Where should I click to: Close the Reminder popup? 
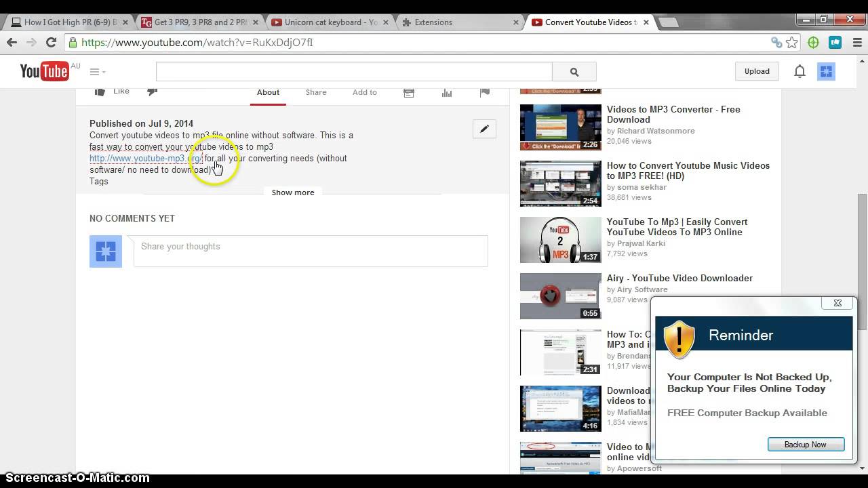pos(837,303)
